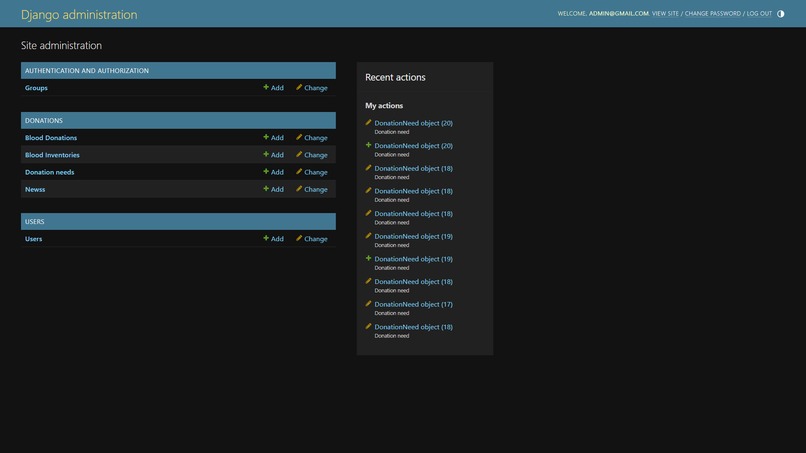
Task: Add a new Group
Action: click(x=273, y=88)
